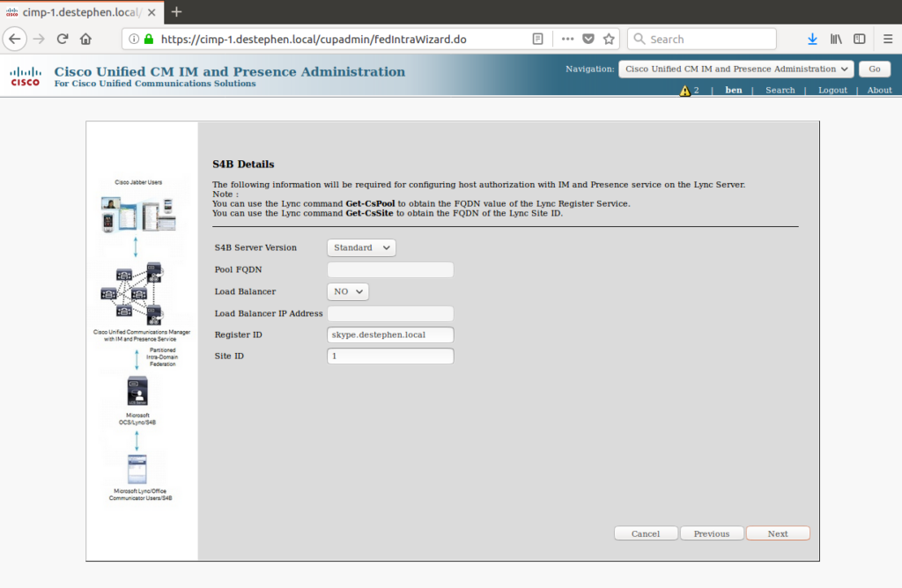Open the About link
This screenshot has height=588, width=902.
click(x=880, y=91)
